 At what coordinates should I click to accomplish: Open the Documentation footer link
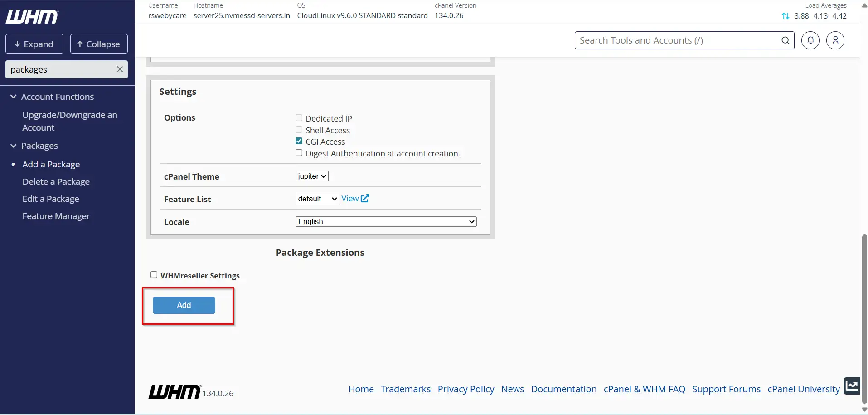(x=564, y=389)
